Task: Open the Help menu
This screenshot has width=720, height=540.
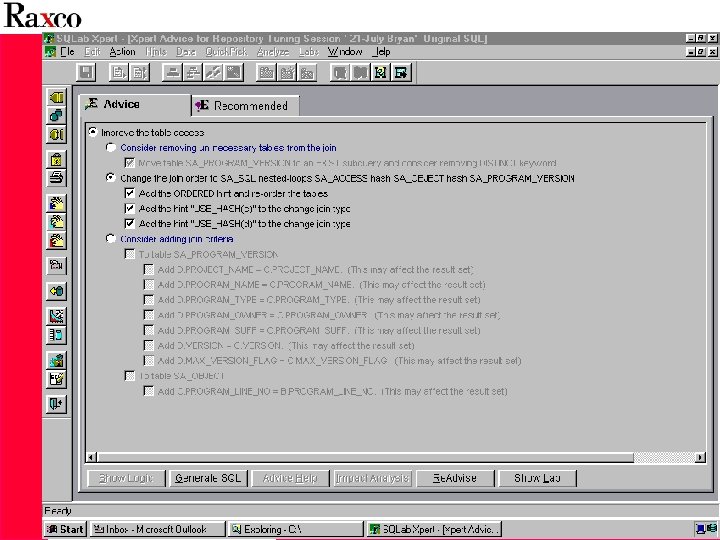Action: tap(382, 51)
